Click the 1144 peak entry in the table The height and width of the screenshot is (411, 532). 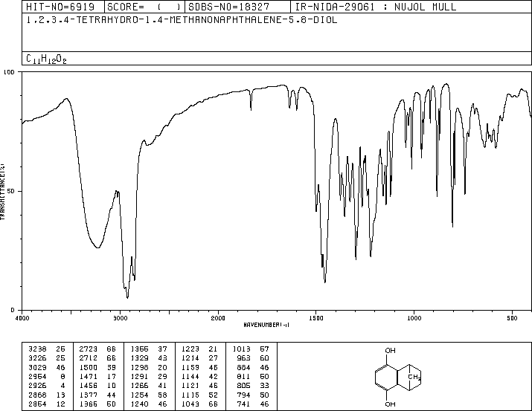[199, 376]
